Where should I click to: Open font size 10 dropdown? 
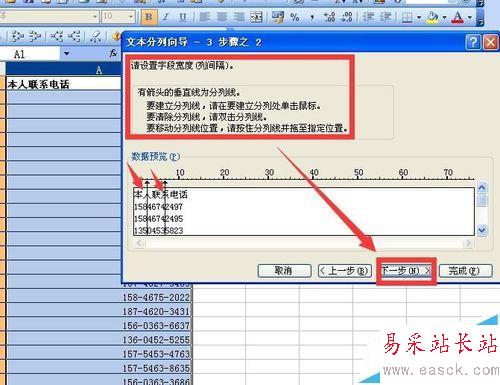point(131,16)
